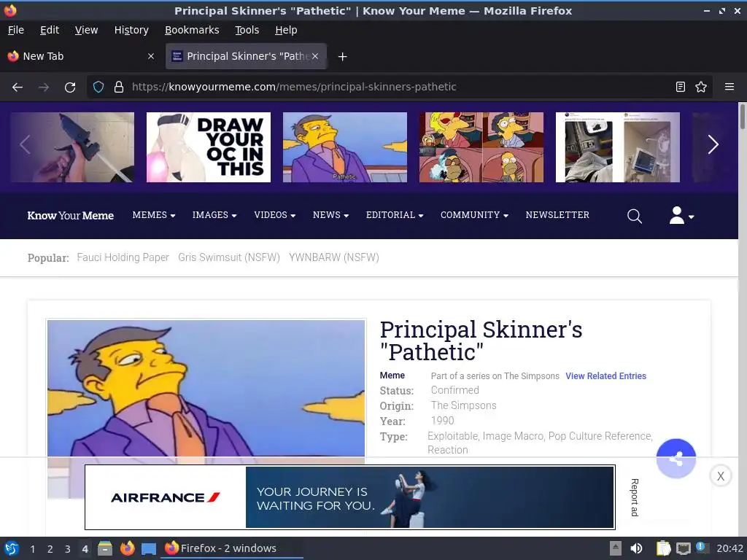Open the Draw Your OC In This thumbnail

point(208,147)
